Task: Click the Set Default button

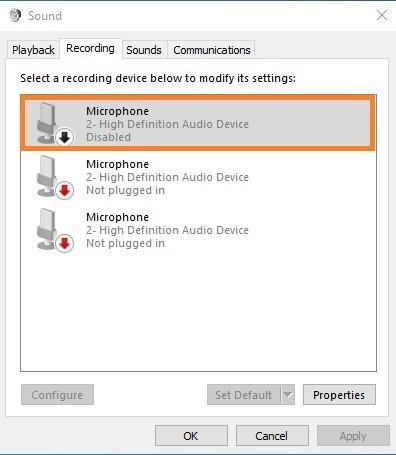Action: tap(244, 395)
